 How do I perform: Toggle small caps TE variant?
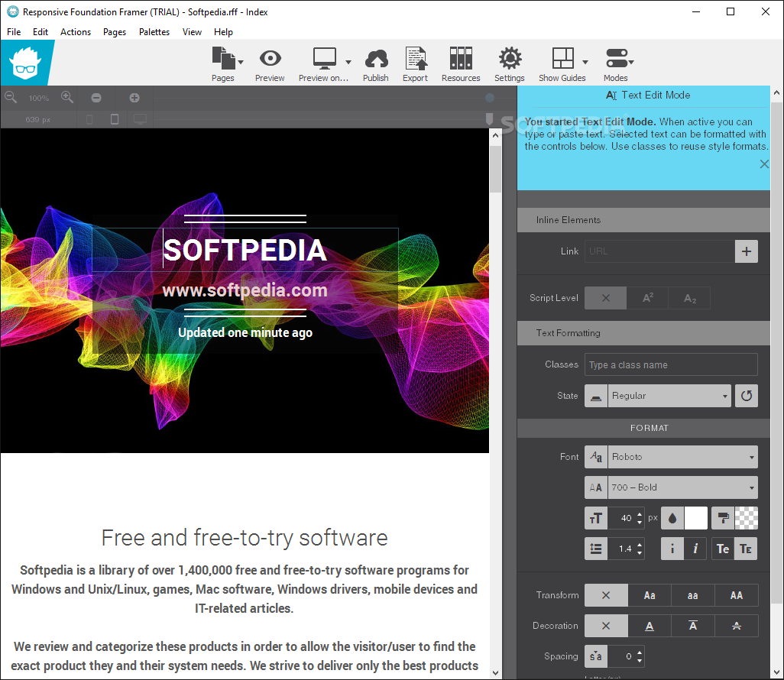pyautogui.click(x=746, y=549)
